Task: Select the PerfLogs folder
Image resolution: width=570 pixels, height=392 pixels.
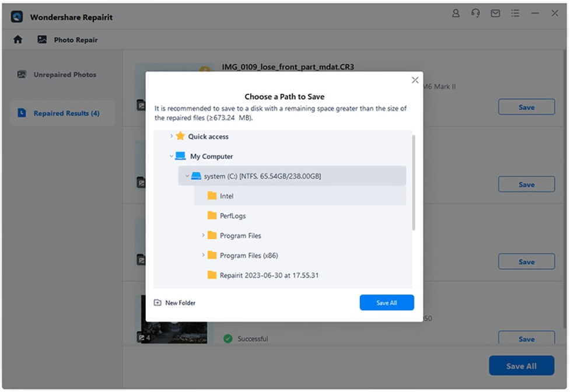Action: 232,216
